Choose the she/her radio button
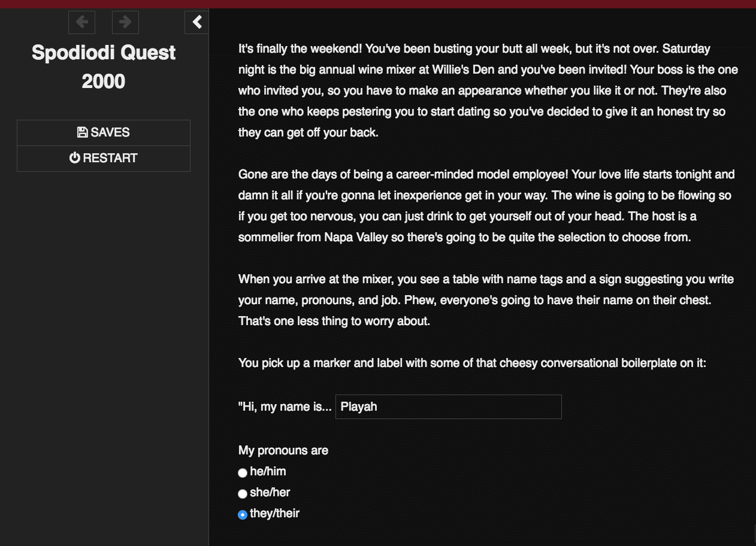 pyautogui.click(x=243, y=494)
